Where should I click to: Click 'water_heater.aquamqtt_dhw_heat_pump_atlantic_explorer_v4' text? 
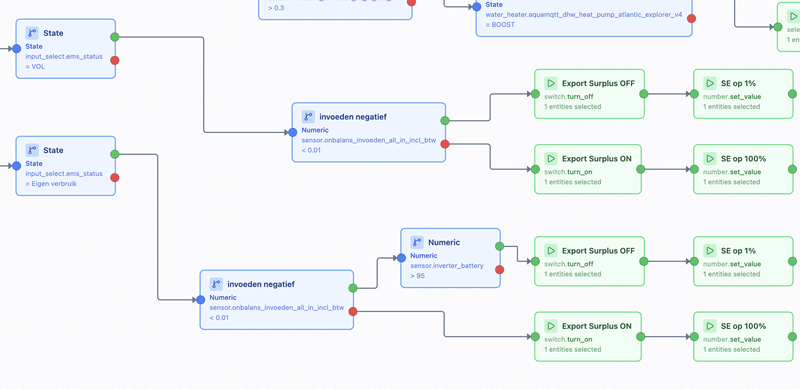click(x=584, y=15)
